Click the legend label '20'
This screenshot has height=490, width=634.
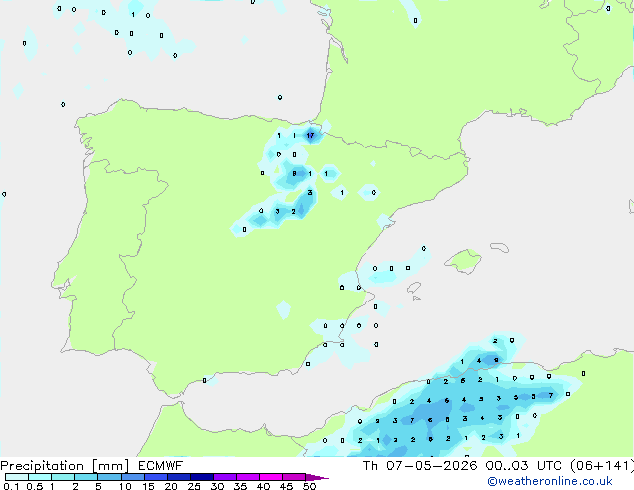pyautogui.click(x=171, y=486)
